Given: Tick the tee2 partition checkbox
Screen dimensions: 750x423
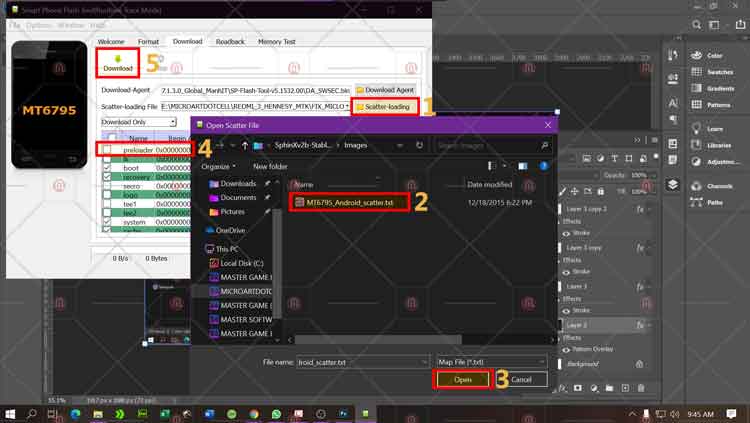Looking at the screenshot, I should (107, 213).
